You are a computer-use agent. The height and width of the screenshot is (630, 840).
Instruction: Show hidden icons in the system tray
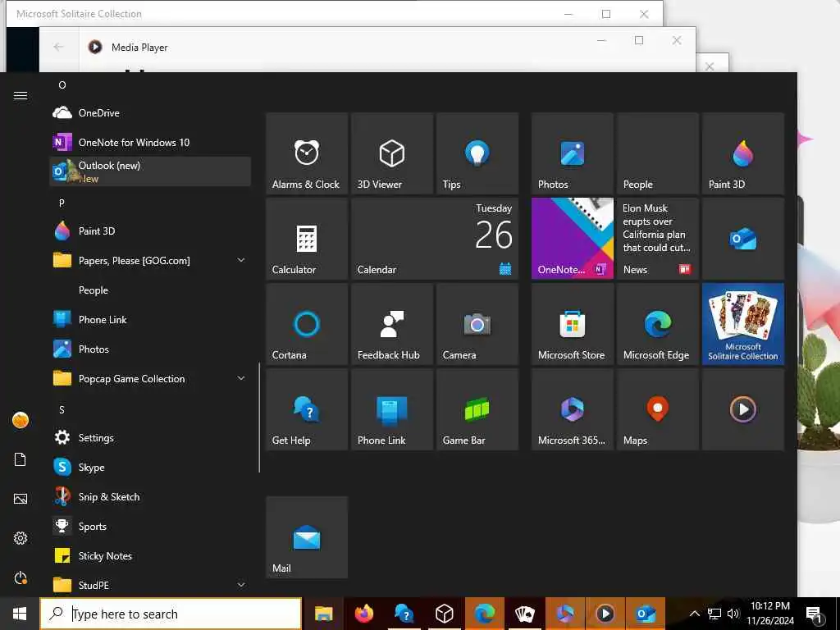coord(694,614)
